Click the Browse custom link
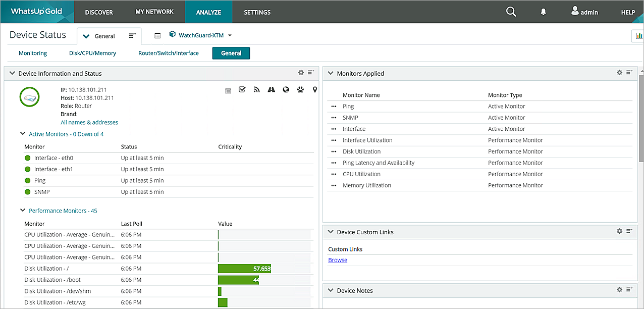 [x=338, y=260]
